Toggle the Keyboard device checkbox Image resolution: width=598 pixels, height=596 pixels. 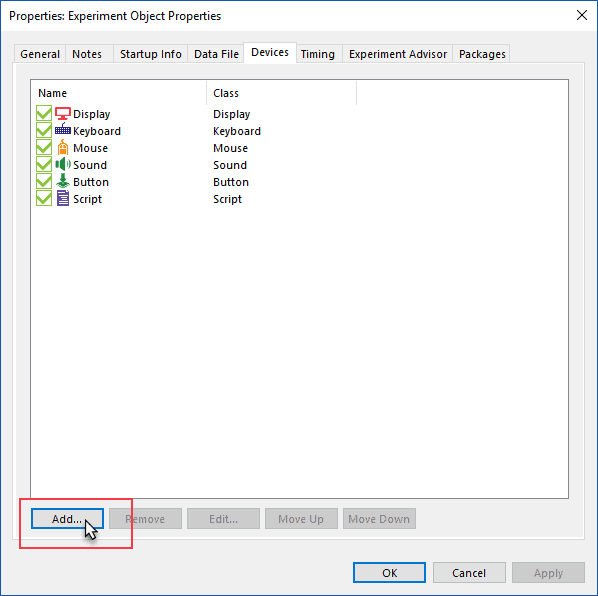click(44, 130)
